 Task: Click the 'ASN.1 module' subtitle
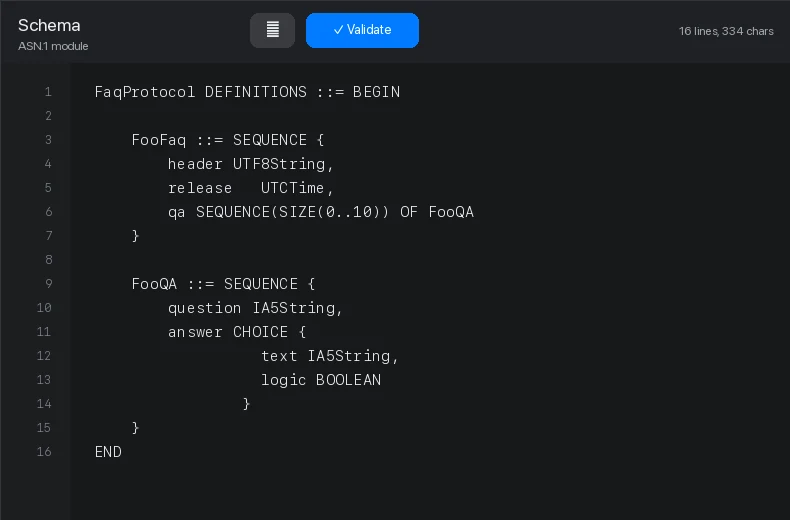click(53, 46)
